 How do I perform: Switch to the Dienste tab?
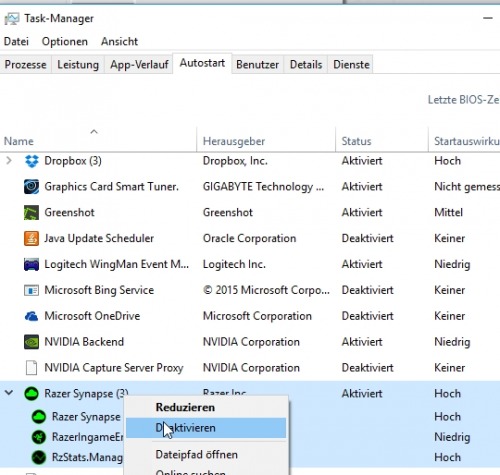pos(351,64)
